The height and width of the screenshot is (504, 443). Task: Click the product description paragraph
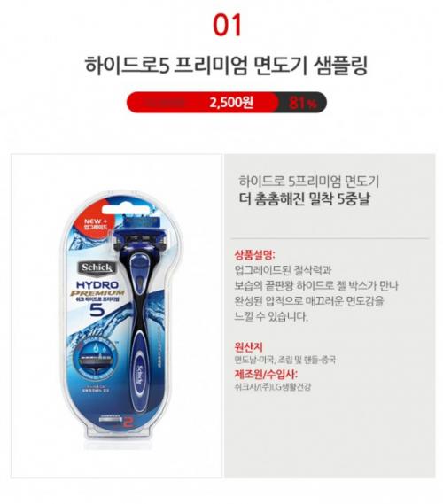coord(316,293)
